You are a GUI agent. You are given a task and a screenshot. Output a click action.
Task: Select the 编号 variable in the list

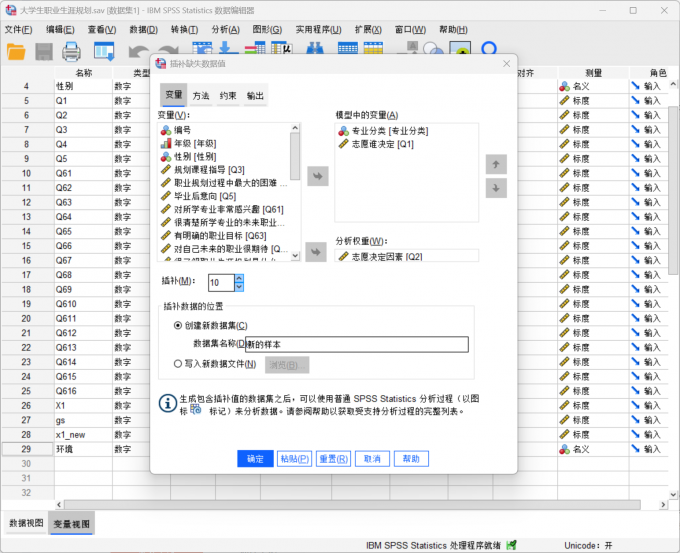(x=182, y=130)
